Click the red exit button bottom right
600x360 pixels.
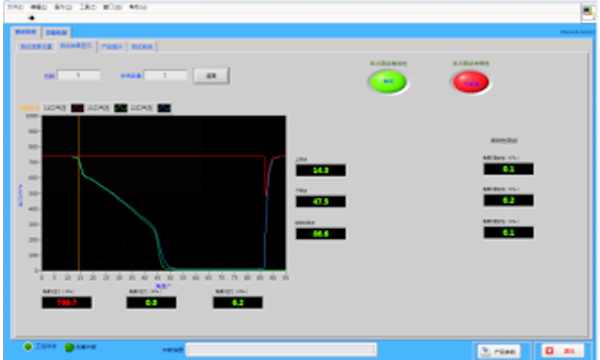point(562,350)
